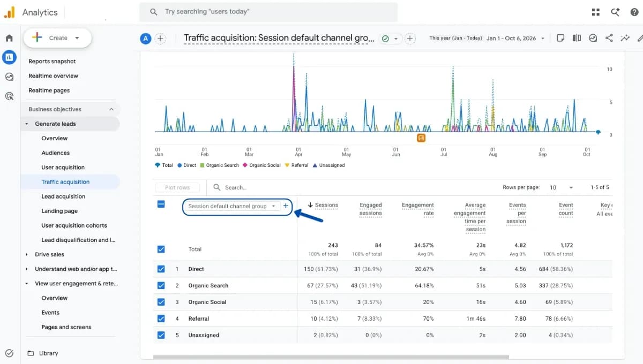Click the Direct legend entry
The image size is (643, 364).
coord(186,165)
